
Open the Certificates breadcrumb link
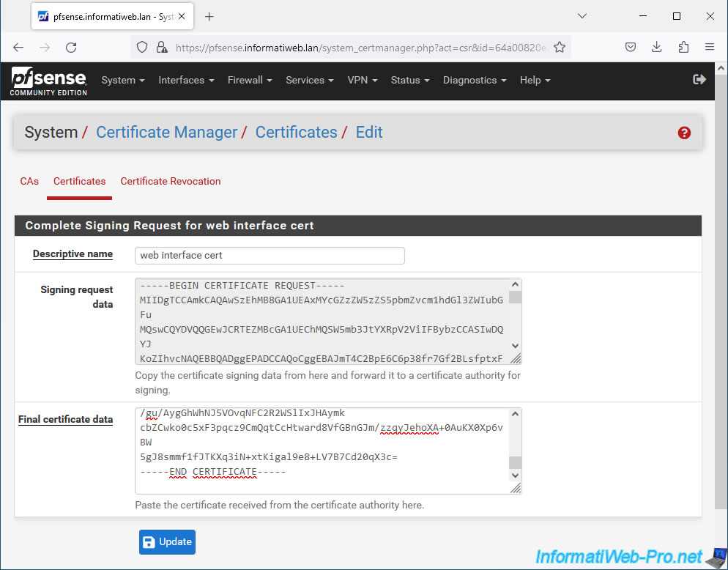296,133
